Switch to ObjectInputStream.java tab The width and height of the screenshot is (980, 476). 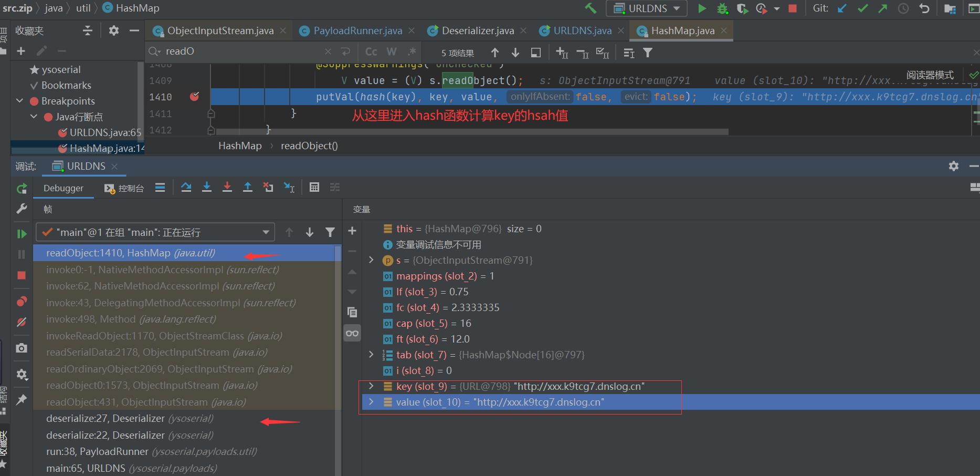tap(220, 31)
